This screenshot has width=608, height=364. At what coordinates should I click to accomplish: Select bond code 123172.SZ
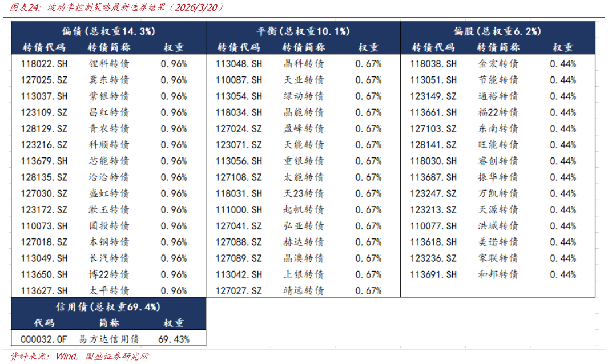pyautogui.click(x=44, y=210)
